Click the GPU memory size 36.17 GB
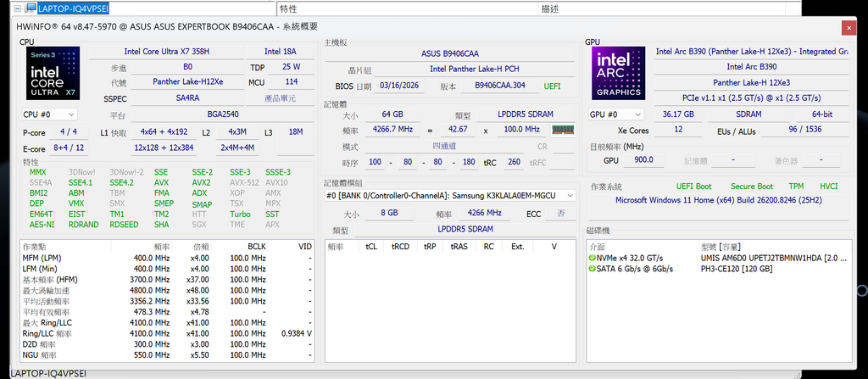This screenshot has height=379, width=868. pyautogui.click(x=678, y=114)
